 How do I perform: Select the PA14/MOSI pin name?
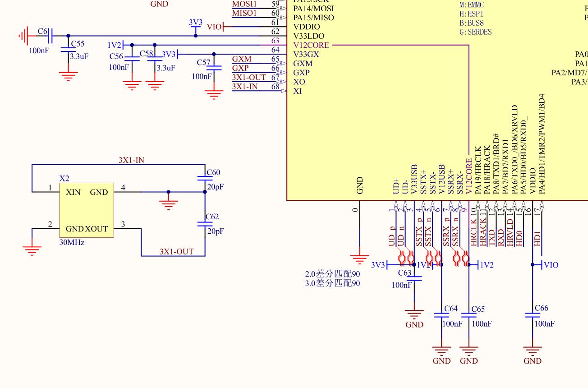pos(314,9)
